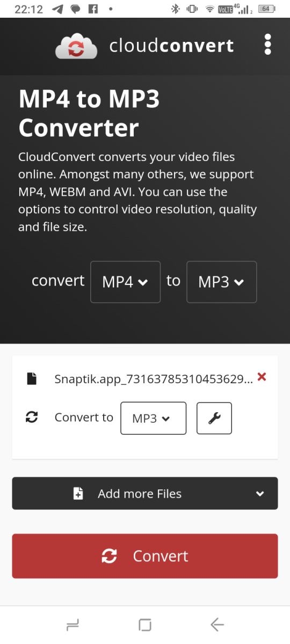Open the MP3 target format dropdown in header
This screenshot has width=290, height=644.
tap(221, 282)
